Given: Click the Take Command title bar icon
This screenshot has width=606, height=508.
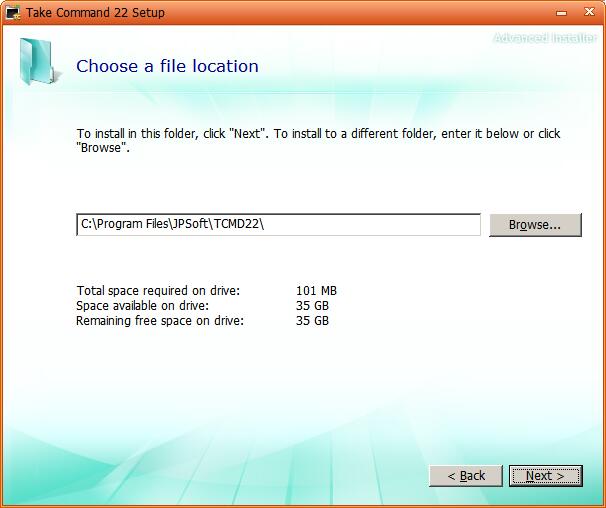Looking at the screenshot, I should [13, 12].
